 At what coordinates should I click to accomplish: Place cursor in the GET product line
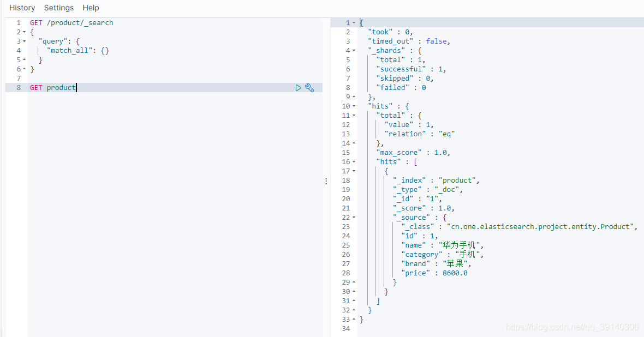pyautogui.click(x=53, y=88)
